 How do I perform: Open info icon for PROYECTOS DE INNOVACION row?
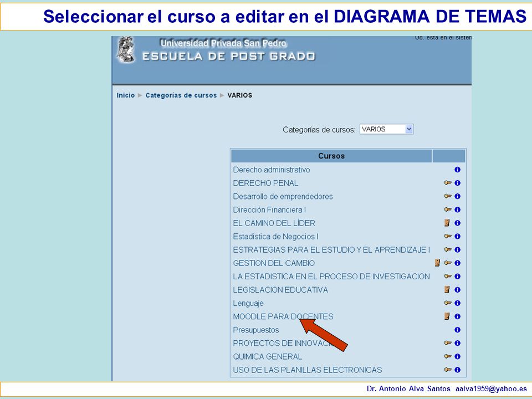pos(457,343)
